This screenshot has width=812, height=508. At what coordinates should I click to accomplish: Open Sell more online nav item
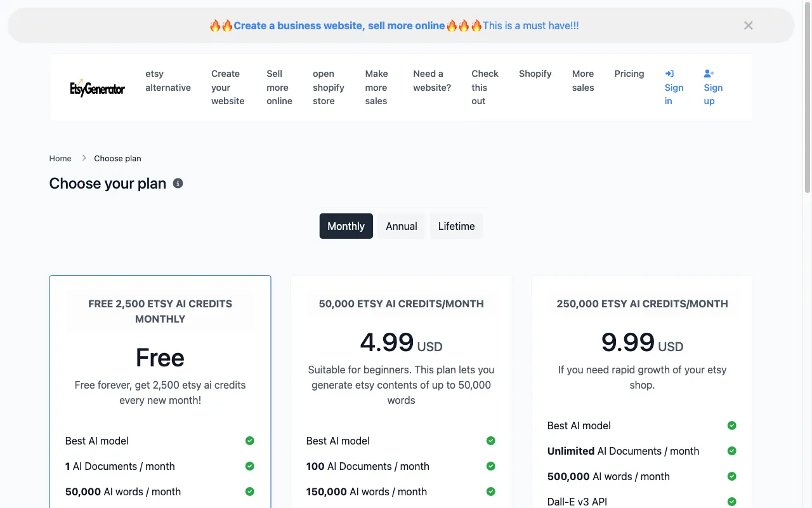[x=279, y=88]
